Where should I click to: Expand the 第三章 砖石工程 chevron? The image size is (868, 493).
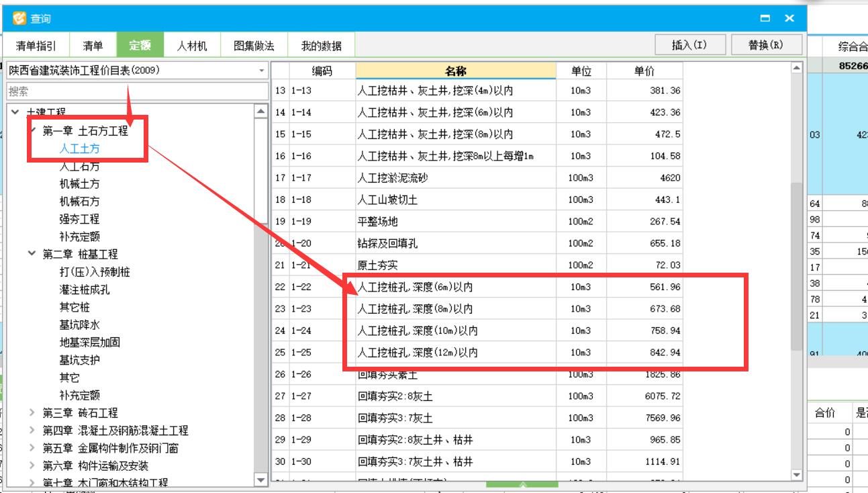click(32, 412)
